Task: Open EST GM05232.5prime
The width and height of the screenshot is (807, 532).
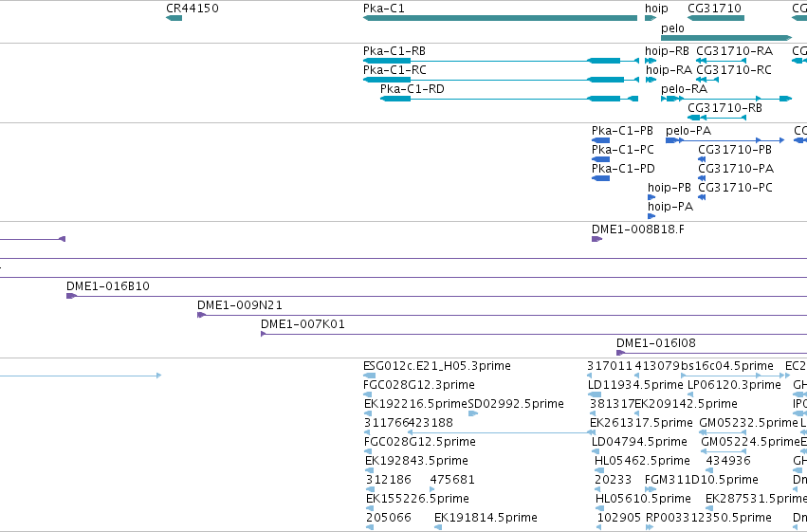Action: [x=724, y=432]
